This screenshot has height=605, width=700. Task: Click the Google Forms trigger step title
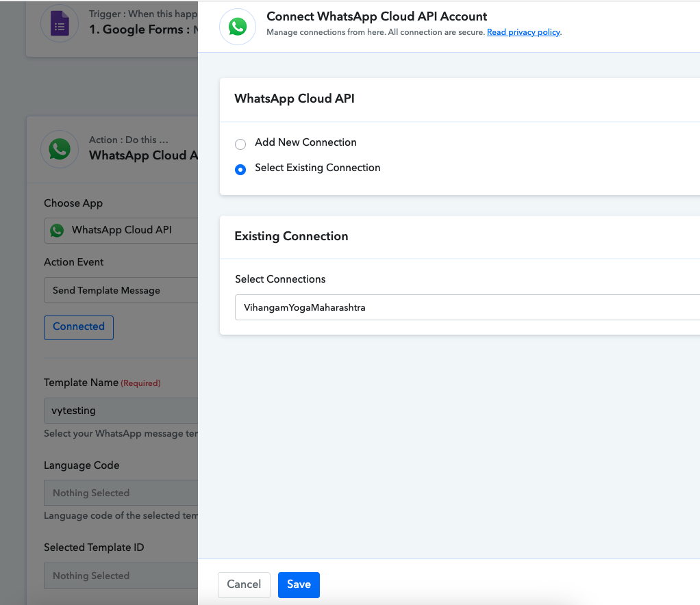(143, 30)
